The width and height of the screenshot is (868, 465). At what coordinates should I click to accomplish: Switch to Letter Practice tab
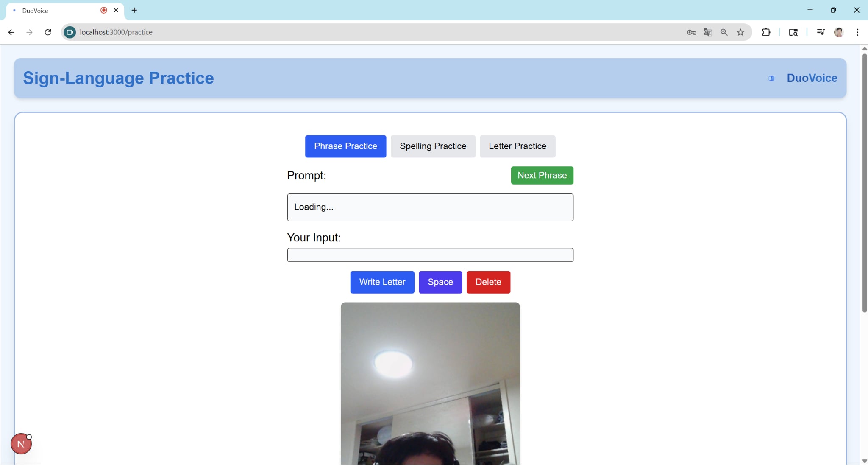pyautogui.click(x=517, y=146)
